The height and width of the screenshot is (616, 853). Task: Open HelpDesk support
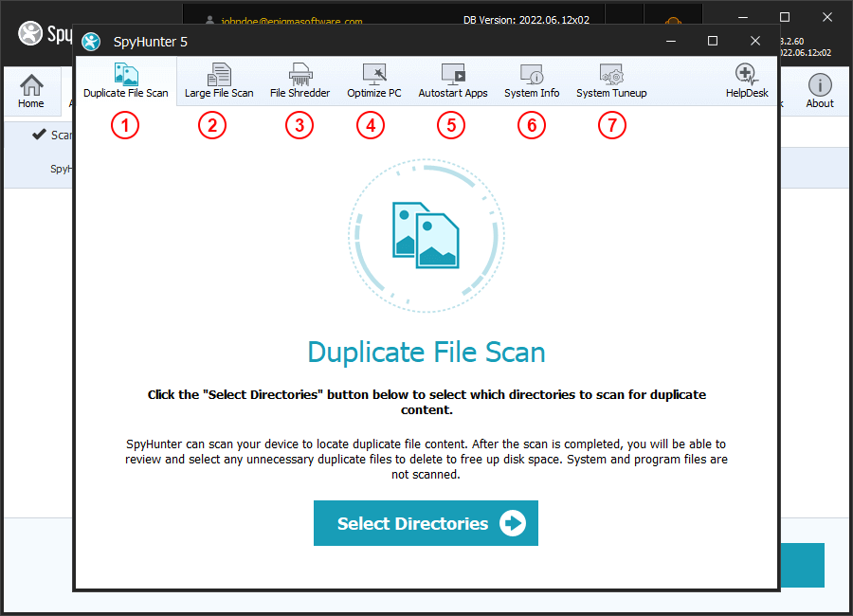click(x=747, y=81)
